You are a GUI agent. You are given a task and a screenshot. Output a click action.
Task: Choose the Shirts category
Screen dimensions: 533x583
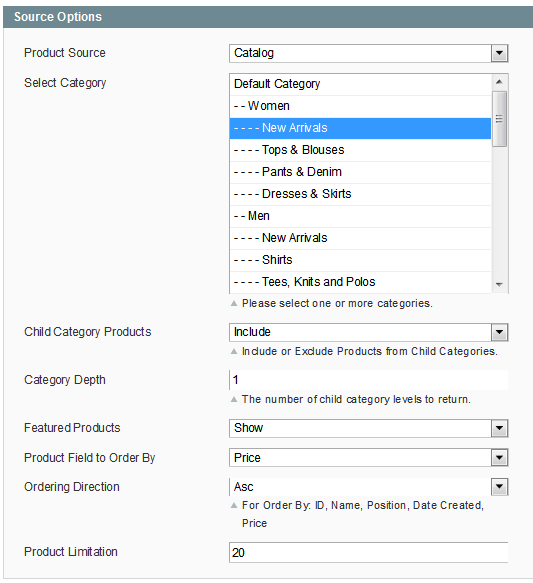point(360,260)
